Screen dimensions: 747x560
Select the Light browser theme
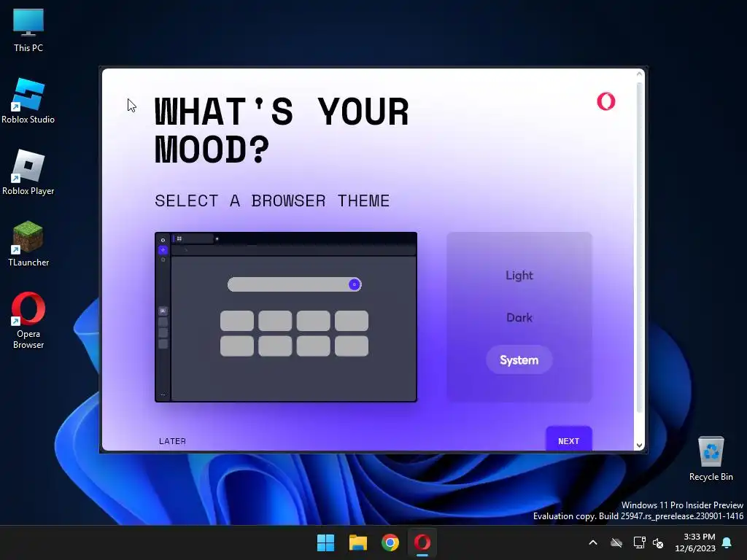(x=519, y=275)
